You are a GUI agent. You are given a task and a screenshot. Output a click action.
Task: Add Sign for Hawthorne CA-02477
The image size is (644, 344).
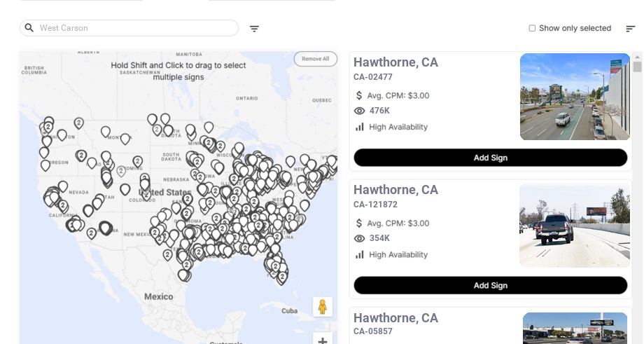pos(490,158)
